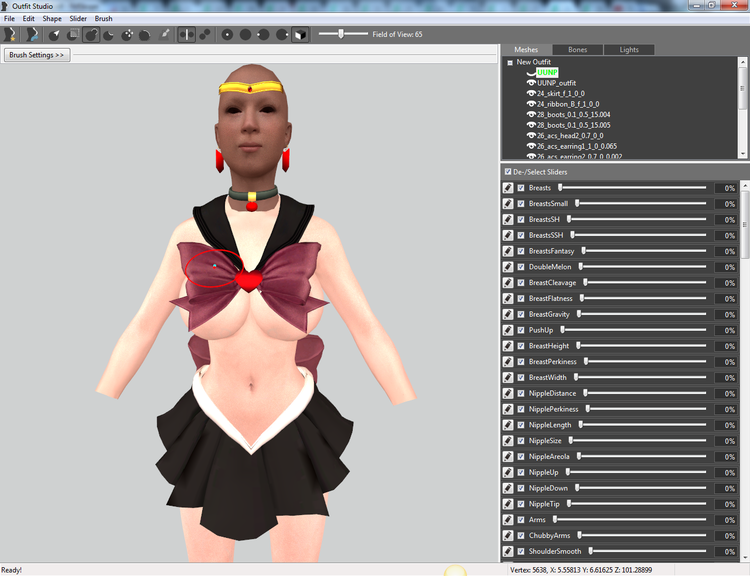The height and width of the screenshot is (576, 750).
Task: Hide 26_acs_head2_0.7_0_0 mesh eye icon
Action: tap(531, 135)
